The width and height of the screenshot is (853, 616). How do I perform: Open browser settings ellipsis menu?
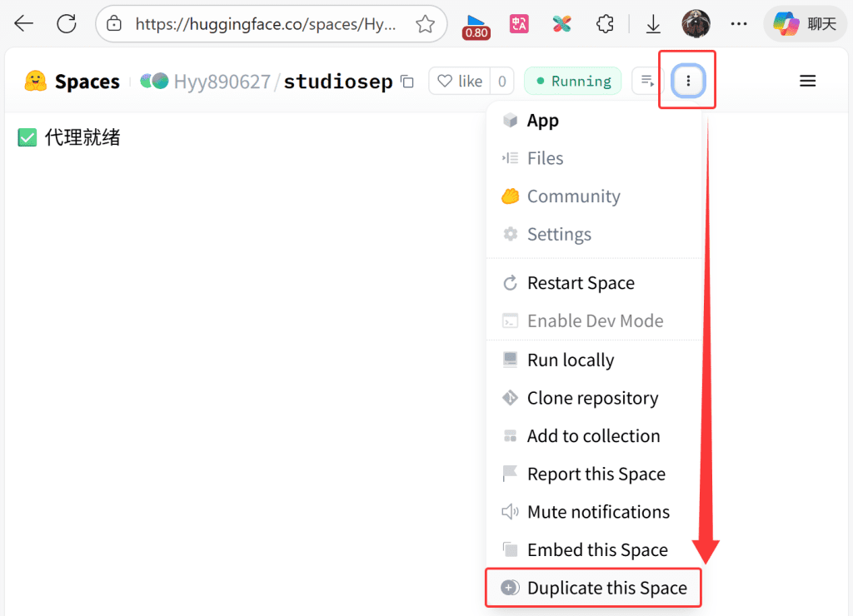click(738, 24)
